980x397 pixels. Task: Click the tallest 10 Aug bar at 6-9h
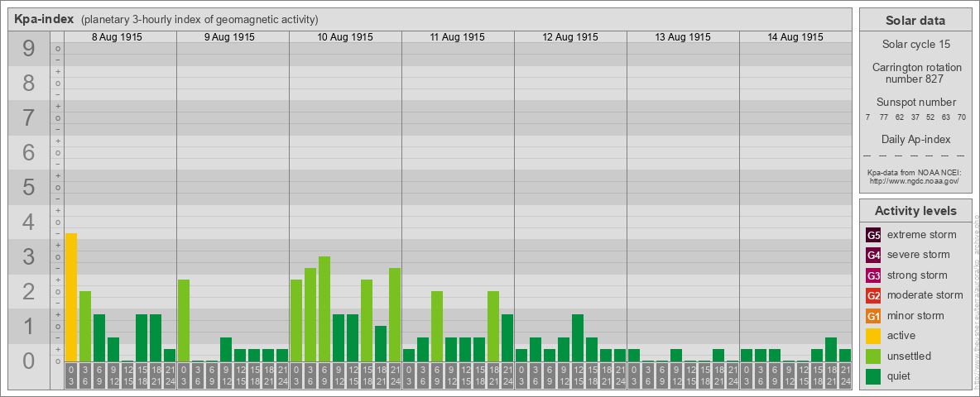tap(324, 309)
